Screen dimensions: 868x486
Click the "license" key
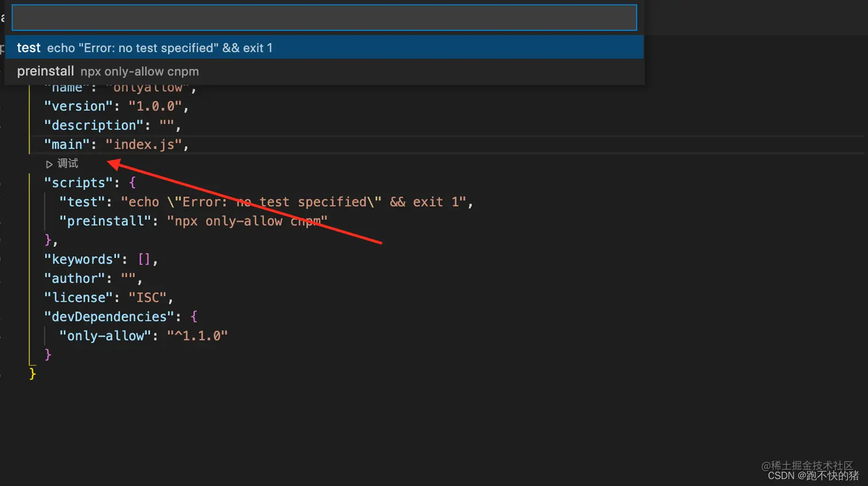[x=79, y=298]
